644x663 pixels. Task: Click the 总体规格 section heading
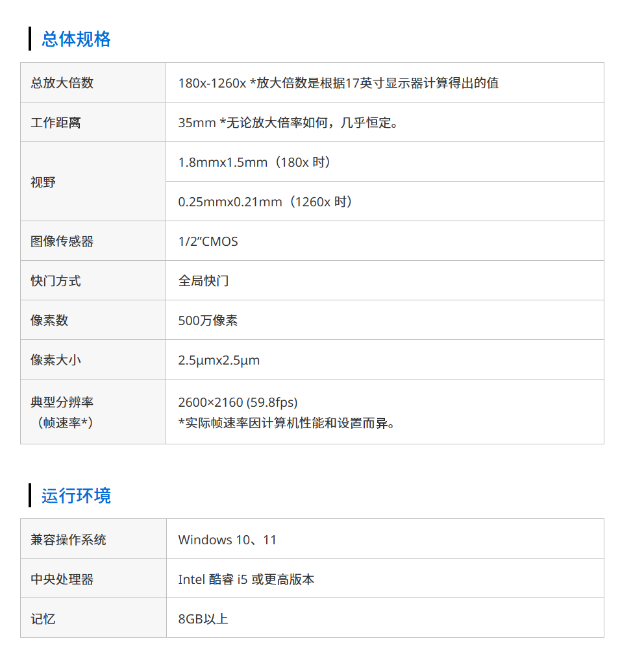76,39
